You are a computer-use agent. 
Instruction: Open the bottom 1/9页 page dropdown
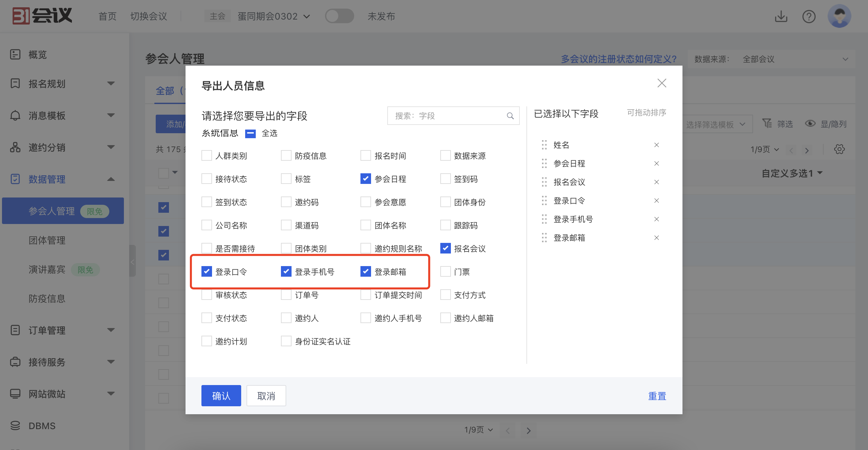(478, 430)
